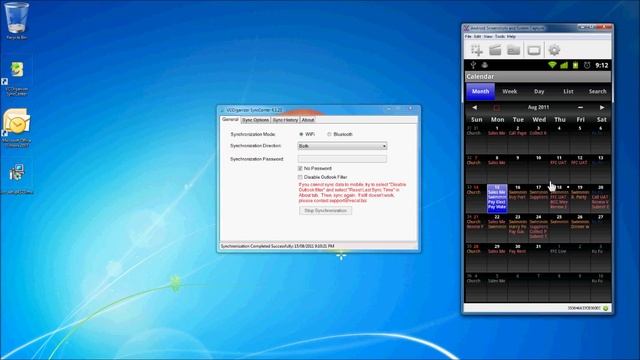Switch to the Sync History tab

pos(285,120)
